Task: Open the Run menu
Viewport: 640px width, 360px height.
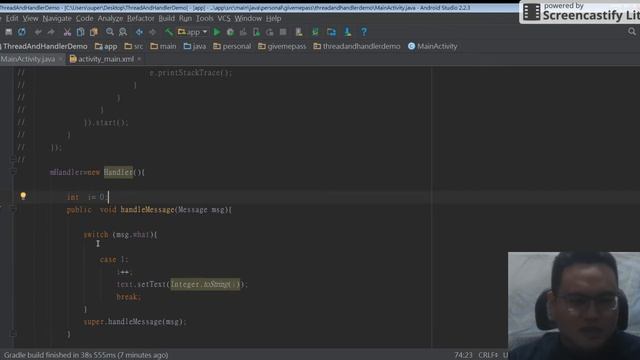Action: point(185,18)
